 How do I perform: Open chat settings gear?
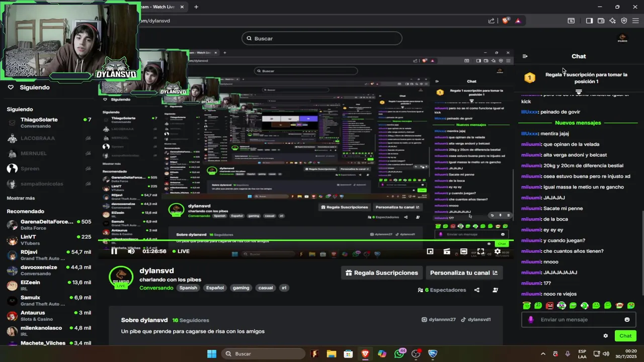(606, 336)
